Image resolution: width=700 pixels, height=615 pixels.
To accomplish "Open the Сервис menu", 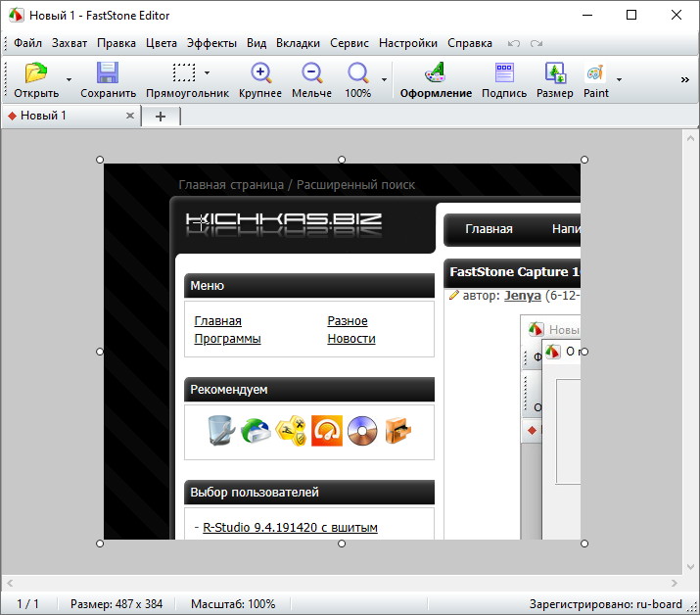I will click(x=350, y=43).
